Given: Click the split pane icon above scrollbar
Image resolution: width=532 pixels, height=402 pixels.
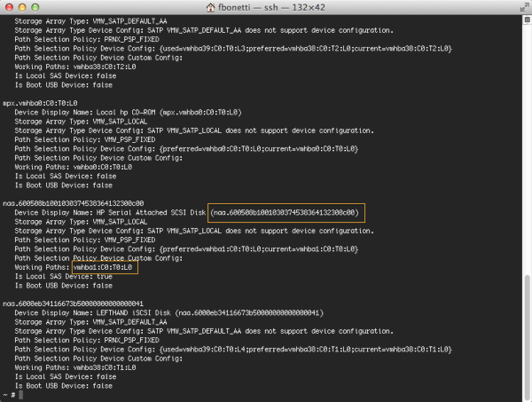Looking at the screenshot, I should [x=528, y=20].
